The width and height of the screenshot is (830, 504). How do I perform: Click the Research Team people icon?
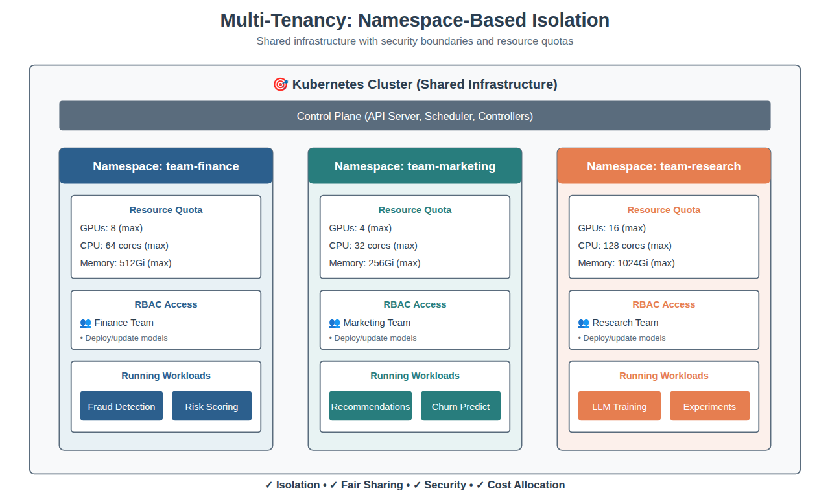[584, 323]
